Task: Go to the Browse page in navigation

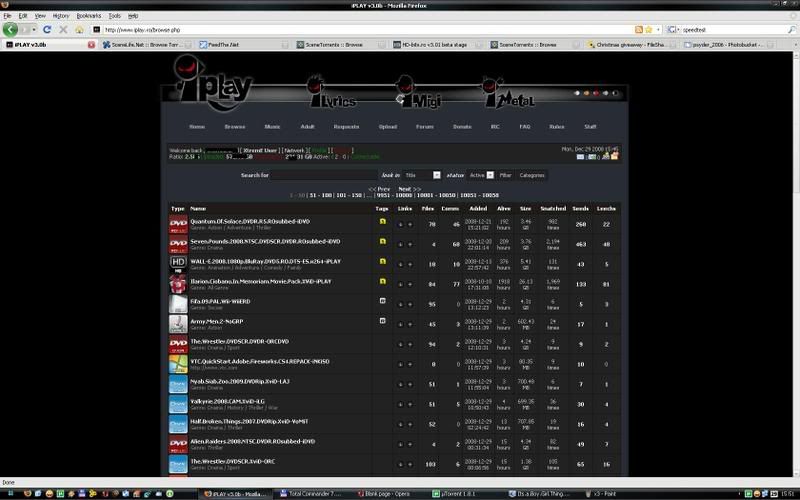Action: pyautogui.click(x=235, y=127)
